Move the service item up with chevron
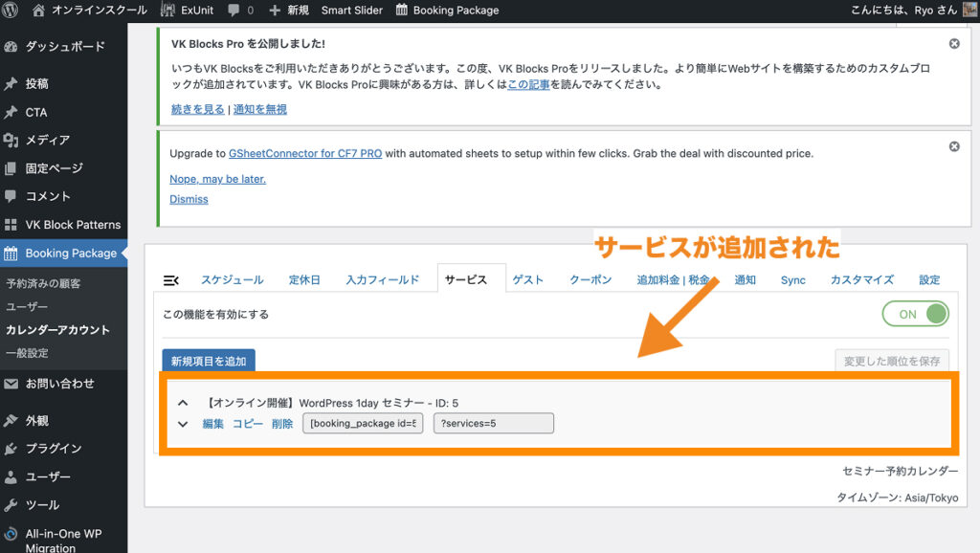 [183, 403]
